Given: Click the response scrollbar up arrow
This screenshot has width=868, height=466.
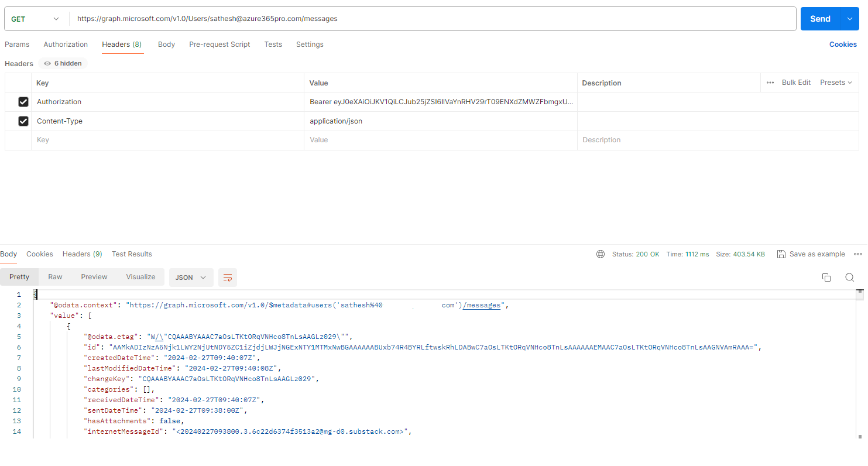Looking at the screenshot, I should tap(860, 291).
